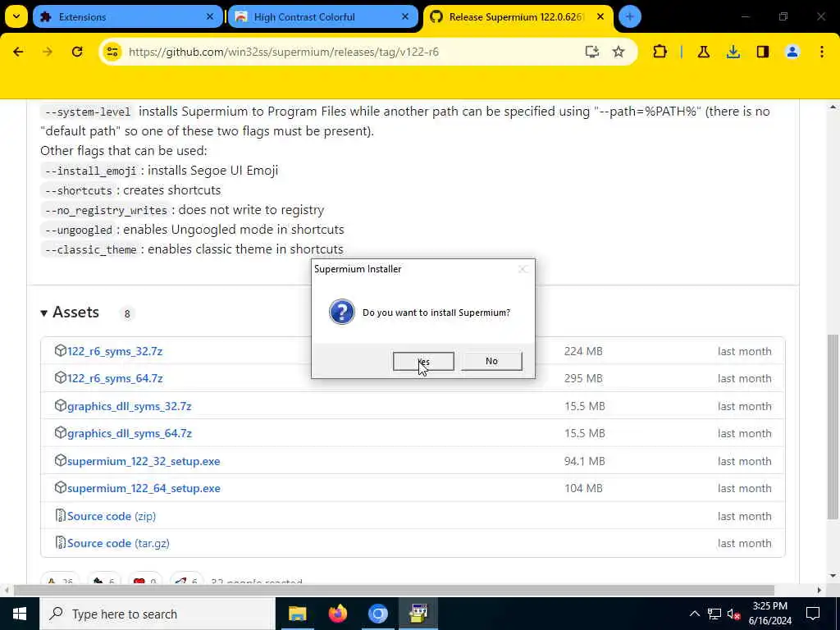Bookmark this page with the star icon
Image resolution: width=840 pixels, height=630 pixels.
click(x=619, y=52)
